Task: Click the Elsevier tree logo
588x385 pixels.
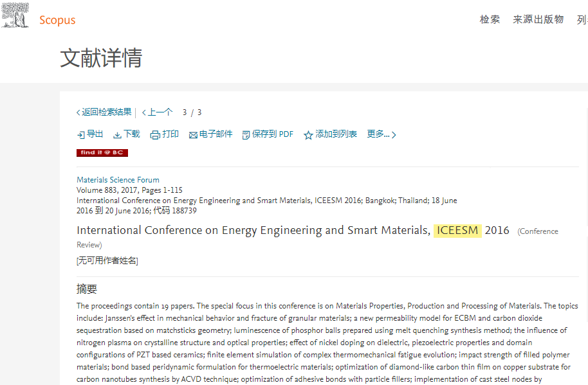Action: pos(15,15)
